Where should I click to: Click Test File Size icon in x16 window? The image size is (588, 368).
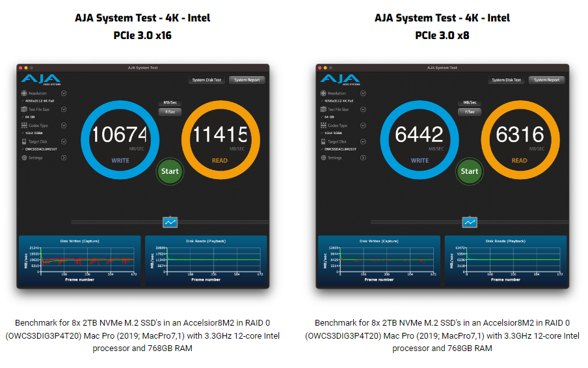tap(24, 109)
